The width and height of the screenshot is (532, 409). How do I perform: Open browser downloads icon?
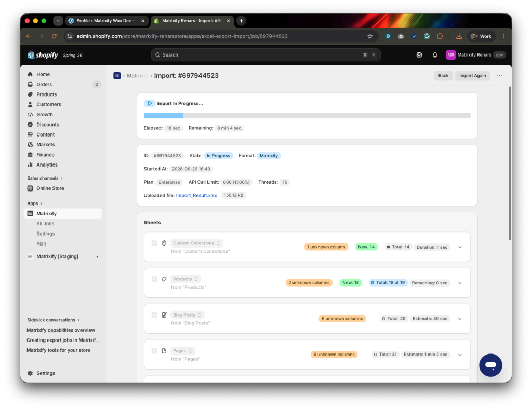[459, 36]
